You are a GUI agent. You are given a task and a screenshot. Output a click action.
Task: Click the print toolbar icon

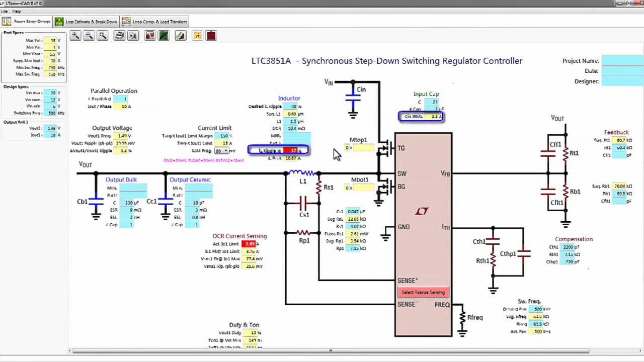[119, 35]
